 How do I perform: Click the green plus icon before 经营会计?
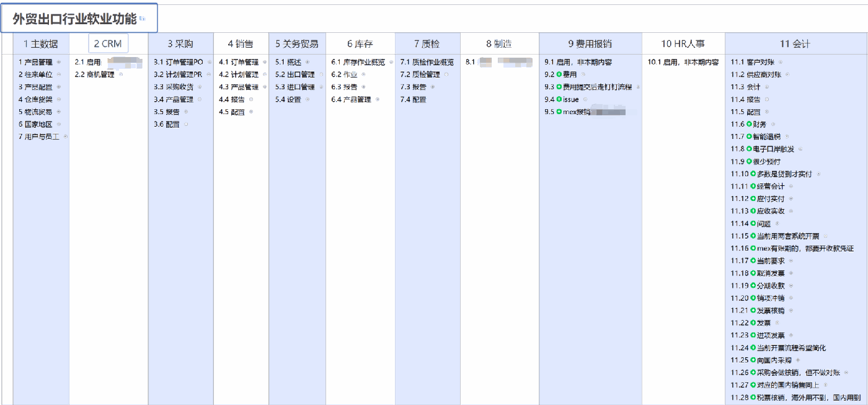coord(753,185)
